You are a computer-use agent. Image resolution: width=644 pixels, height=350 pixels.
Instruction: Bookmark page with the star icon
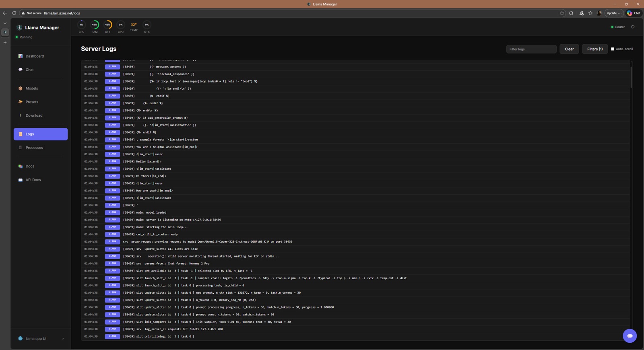click(562, 13)
